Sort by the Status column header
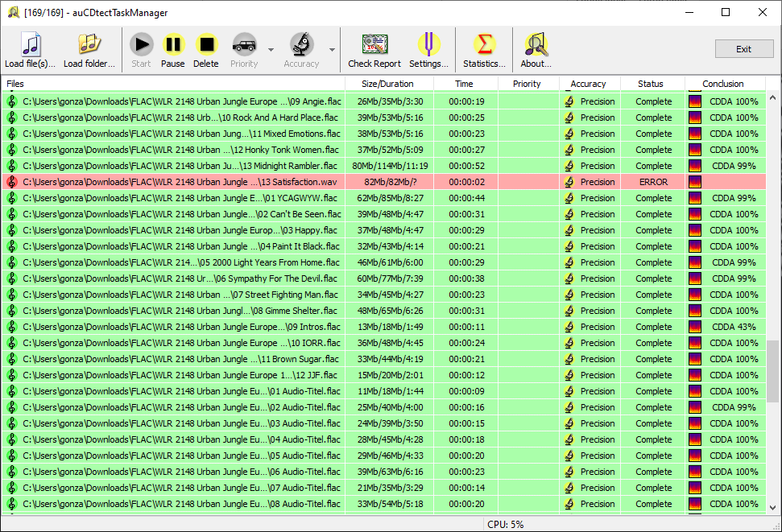The image size is (782, 532). [652, 84]
